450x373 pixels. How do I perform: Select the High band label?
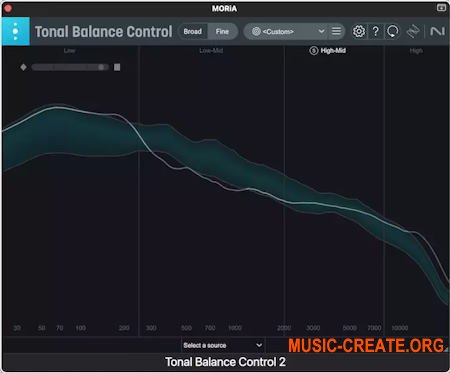point(416,51)
